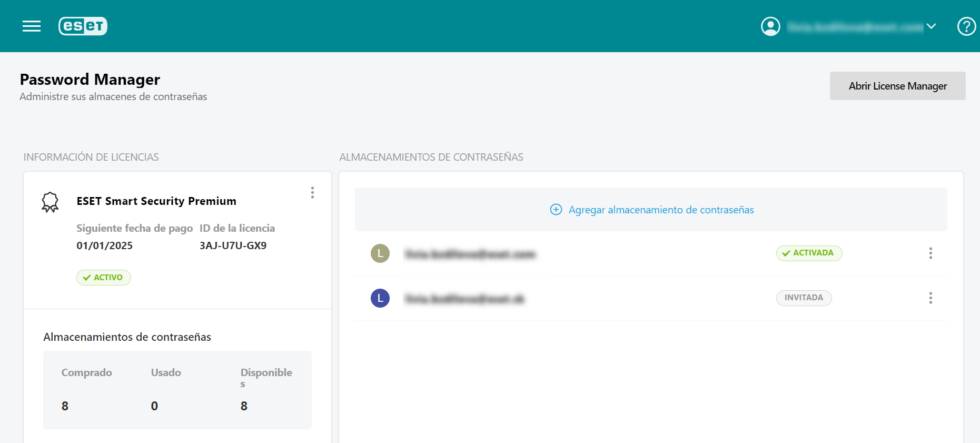Open the ESET Smart Security Premium options menu
The width and height of the screenshot is (980, 443).
(312, 192)
